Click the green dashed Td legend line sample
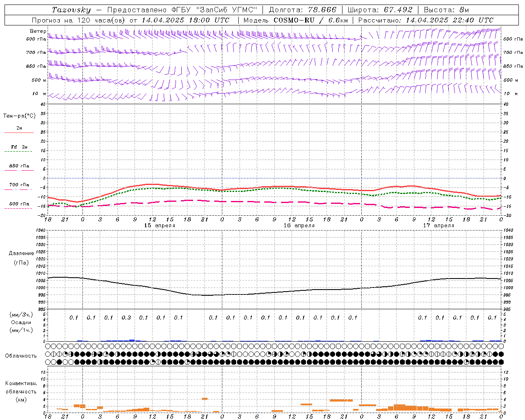 point(18,152)
